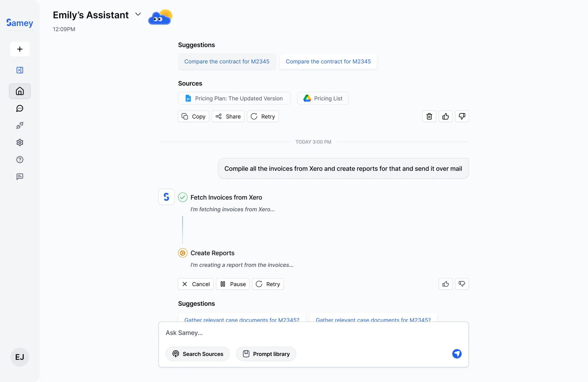The image size is (588, 382).
Task: Open Pricing Plan: The Updated Version source
Action: (234, 98)
